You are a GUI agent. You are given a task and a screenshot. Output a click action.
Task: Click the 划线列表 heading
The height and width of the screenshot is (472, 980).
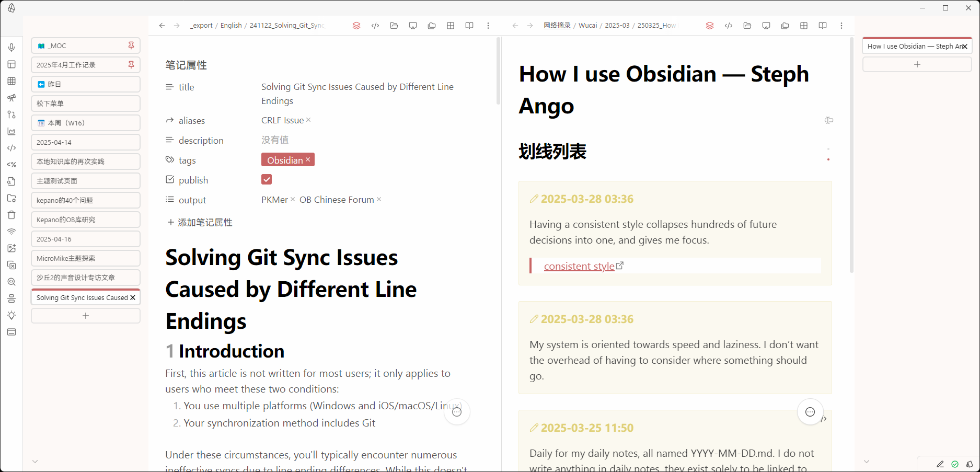tap(552, 152)
